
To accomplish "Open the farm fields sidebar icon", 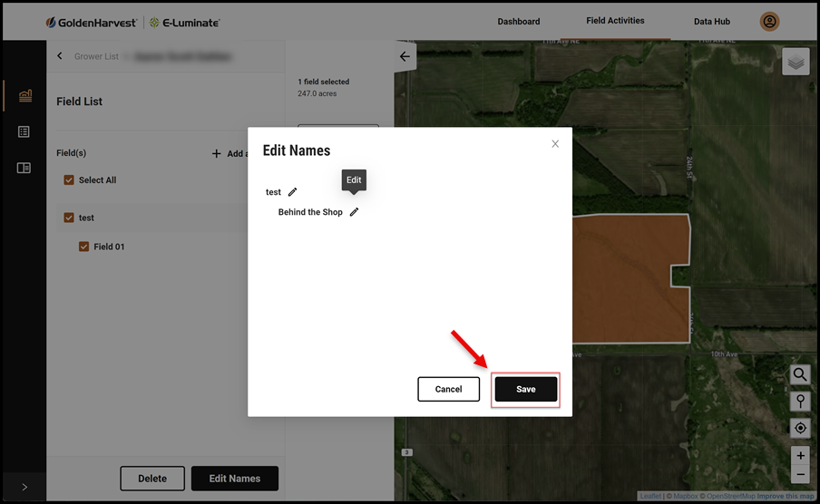I will [25, 96].
